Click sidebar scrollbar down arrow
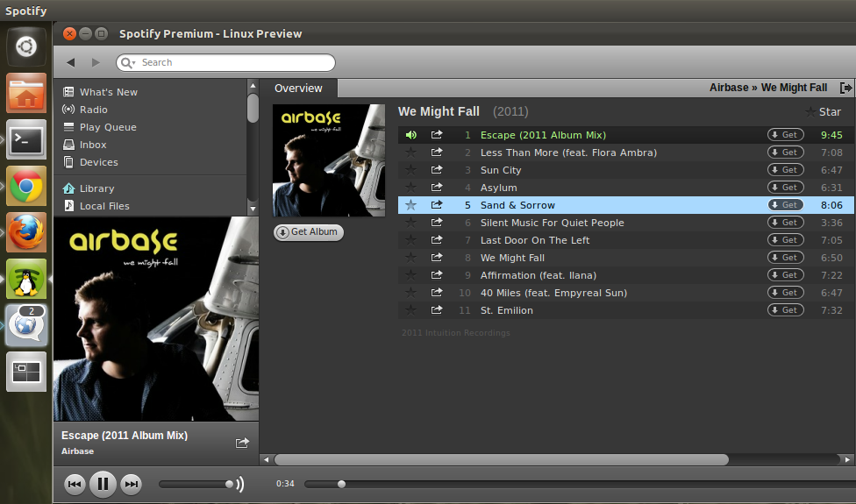856x504 pixels. click(x=253, y=209)
